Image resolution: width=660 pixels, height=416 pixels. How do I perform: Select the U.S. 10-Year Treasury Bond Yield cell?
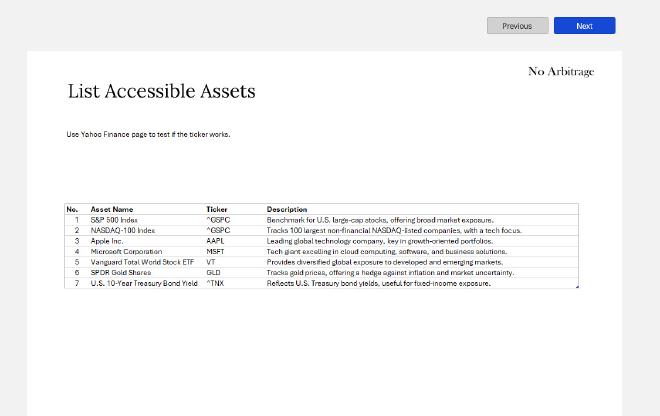144,283
